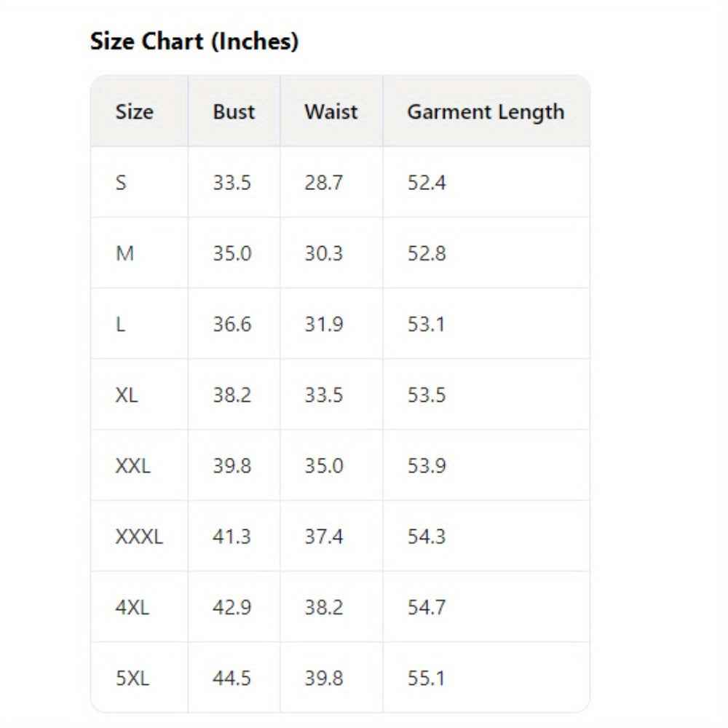
Task: Select the S size row label
Action: (x=121, y=183)
